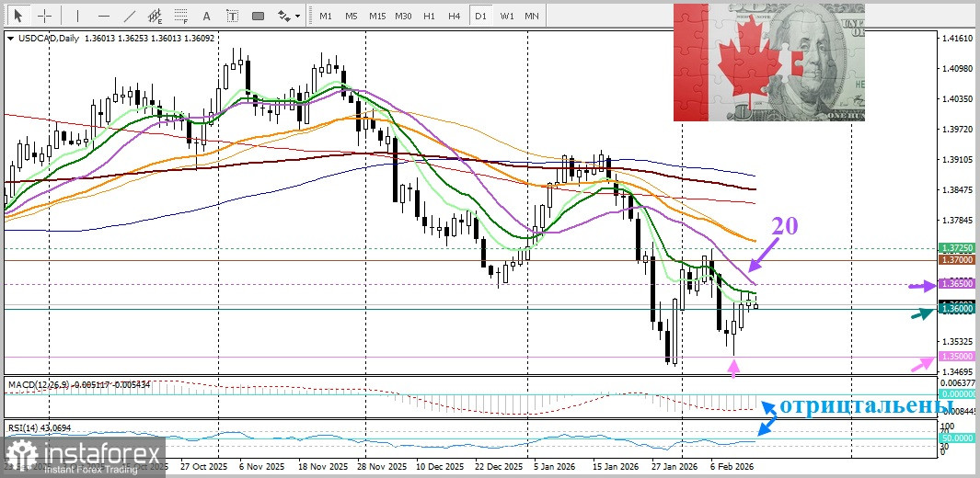Select the cursor arrow tool
The width and height of the screenshot is (980, 478).
(17, 16)
